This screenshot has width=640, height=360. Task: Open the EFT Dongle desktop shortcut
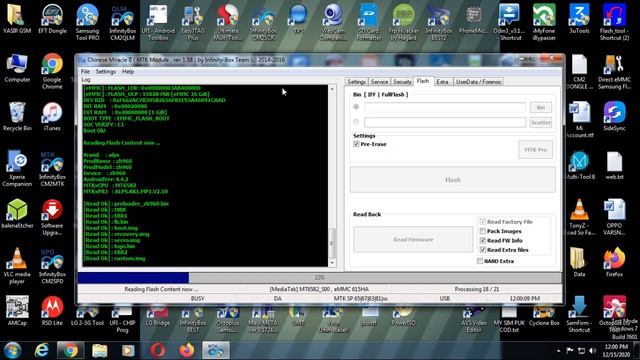[x=52, y=18]
